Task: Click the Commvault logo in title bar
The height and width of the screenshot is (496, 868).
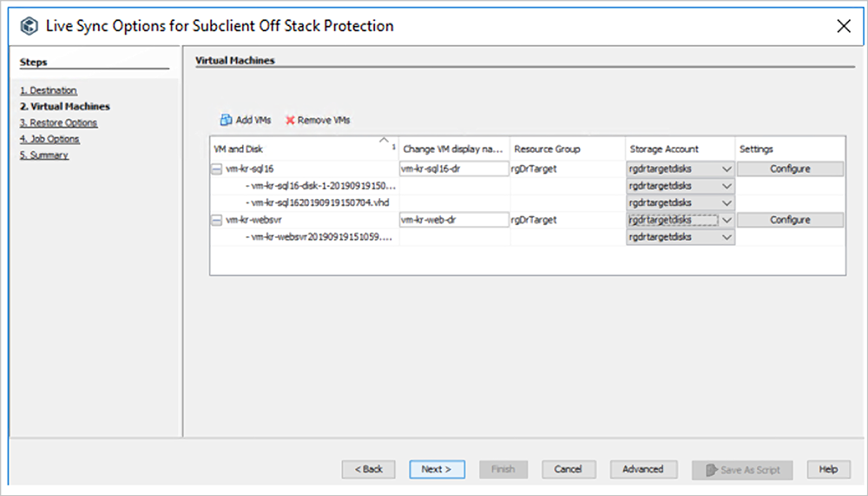Action: (x=30, y=26)
